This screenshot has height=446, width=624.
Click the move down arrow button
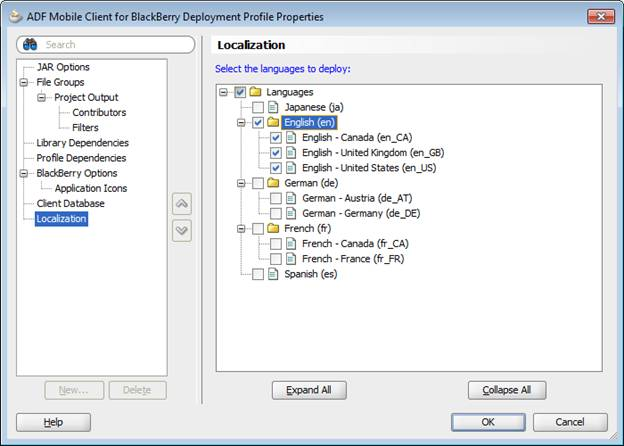182,230
